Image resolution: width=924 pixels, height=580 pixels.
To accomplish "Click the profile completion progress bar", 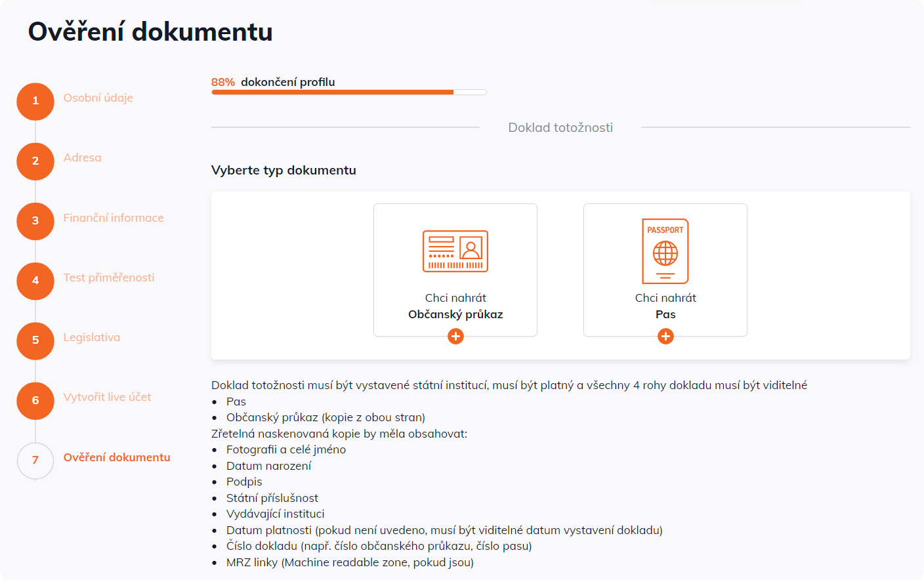I will 348,93.
